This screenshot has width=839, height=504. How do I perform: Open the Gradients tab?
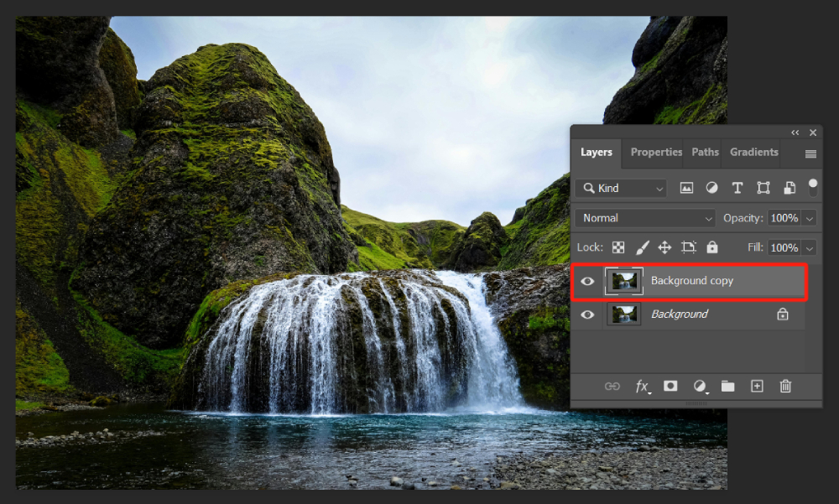[x=753, y=153]
